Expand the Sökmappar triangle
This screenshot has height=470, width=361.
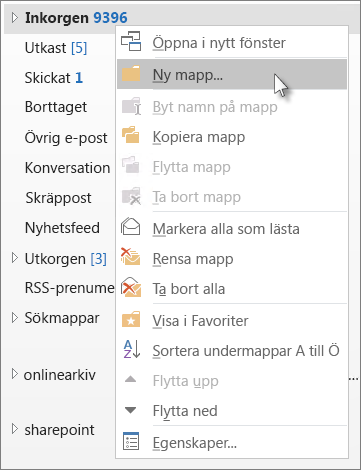[x=14, y=318]
